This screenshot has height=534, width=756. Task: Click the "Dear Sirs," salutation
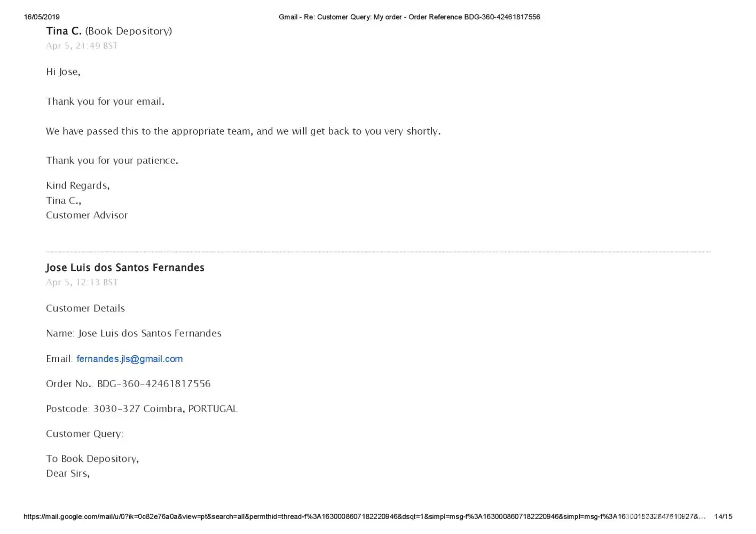point(68,474)
